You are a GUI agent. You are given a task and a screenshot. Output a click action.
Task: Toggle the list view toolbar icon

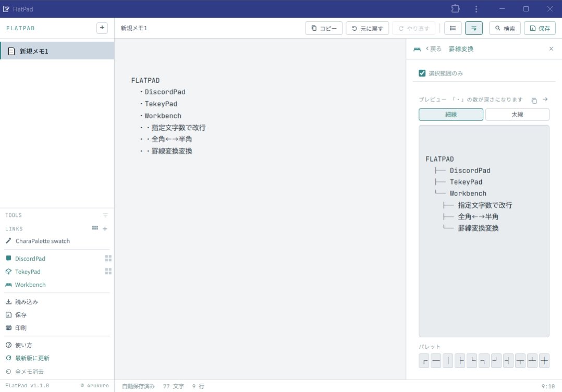coord(453,28)
